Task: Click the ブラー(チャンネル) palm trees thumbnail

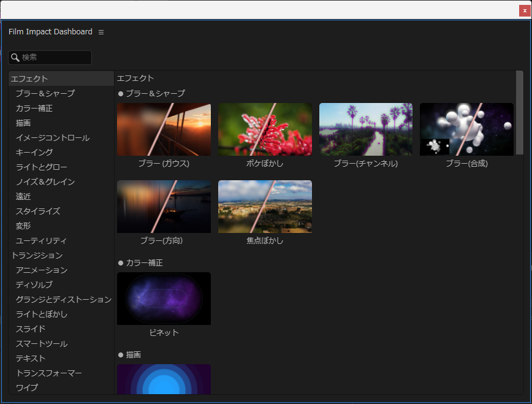Action: point(366,129)
